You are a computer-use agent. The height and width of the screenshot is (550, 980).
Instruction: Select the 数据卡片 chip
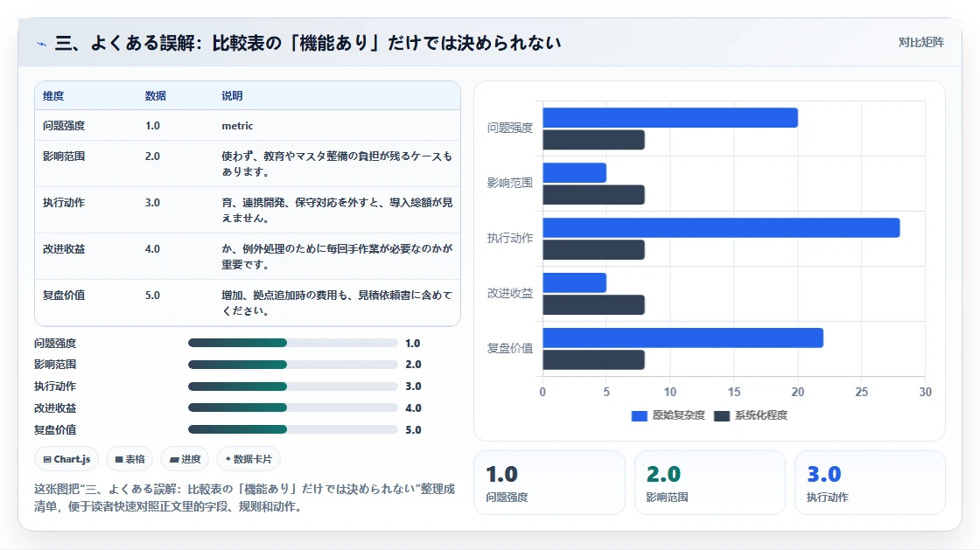point(248,459)
